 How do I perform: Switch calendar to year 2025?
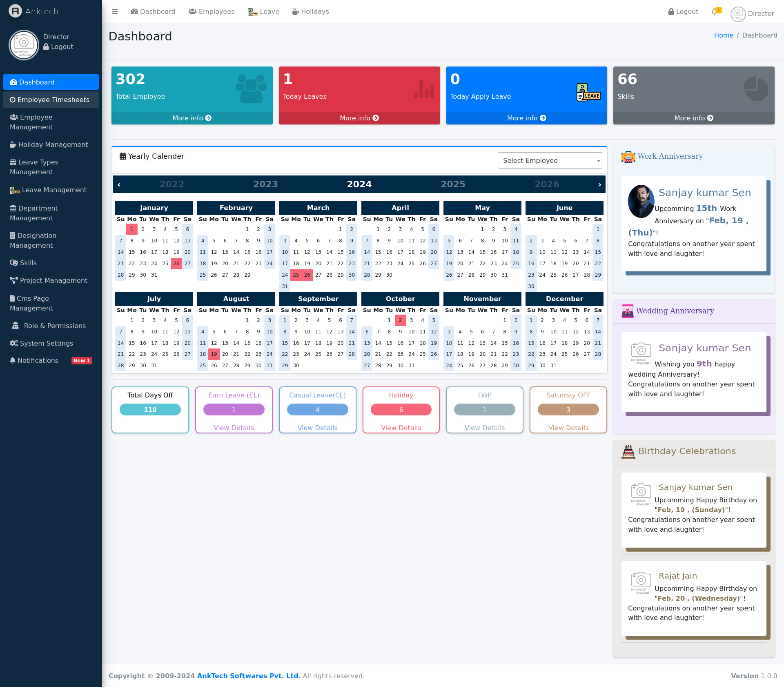tap(453, 184)
